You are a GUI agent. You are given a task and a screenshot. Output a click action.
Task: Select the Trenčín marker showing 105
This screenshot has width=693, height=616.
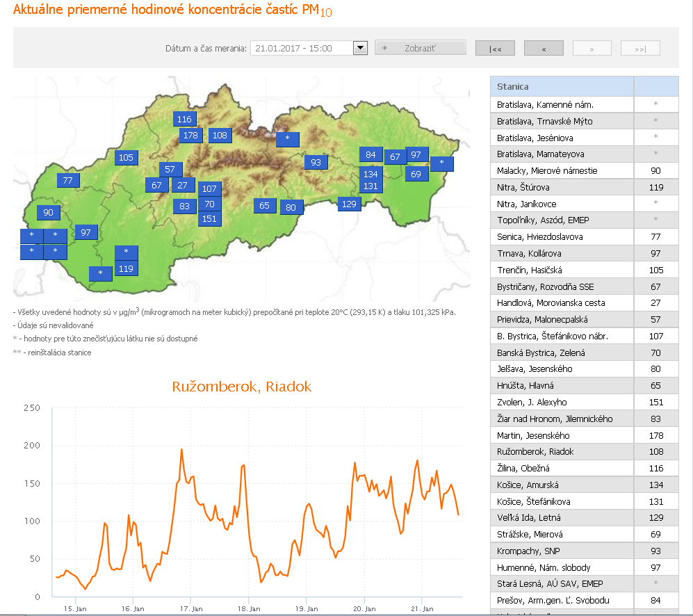point(126,157)
